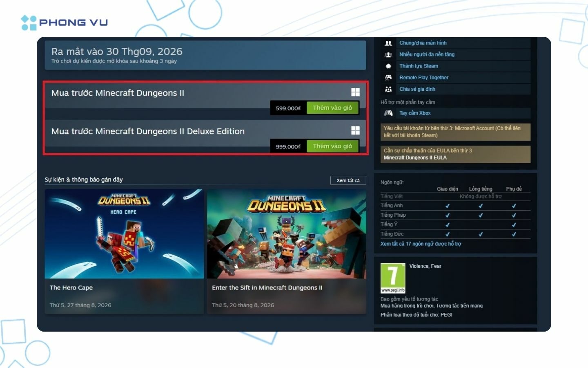This screenshot has height=368, width=588.
Task: Open the Enter the Sift event image
Action: (287, 233)
